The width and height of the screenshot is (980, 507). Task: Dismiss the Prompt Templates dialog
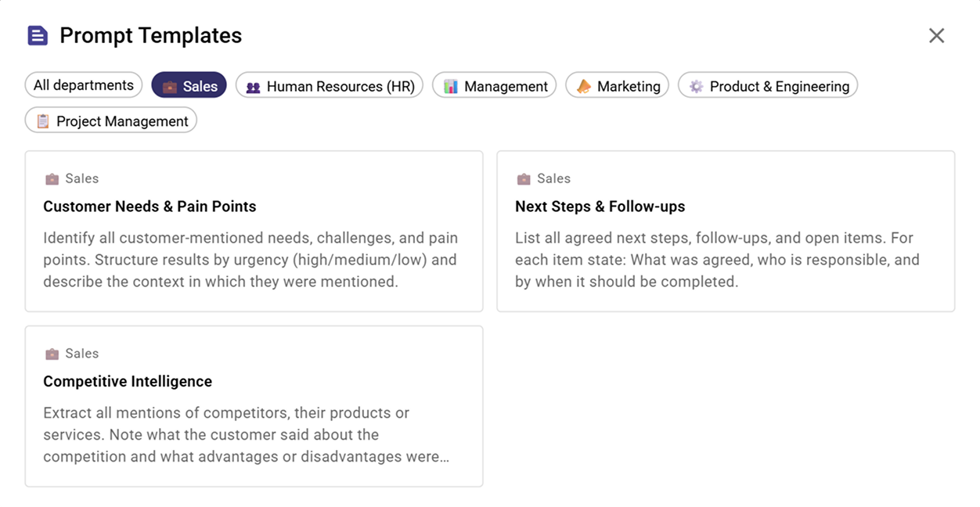coord(937,35)
